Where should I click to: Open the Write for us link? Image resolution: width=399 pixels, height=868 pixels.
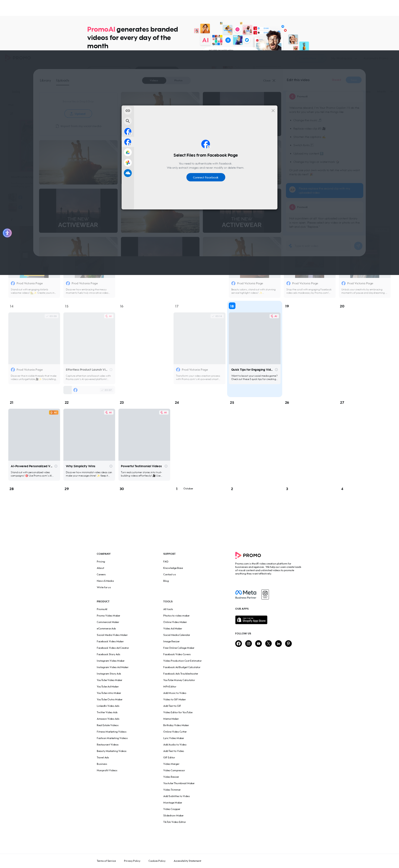pos(104,587)
